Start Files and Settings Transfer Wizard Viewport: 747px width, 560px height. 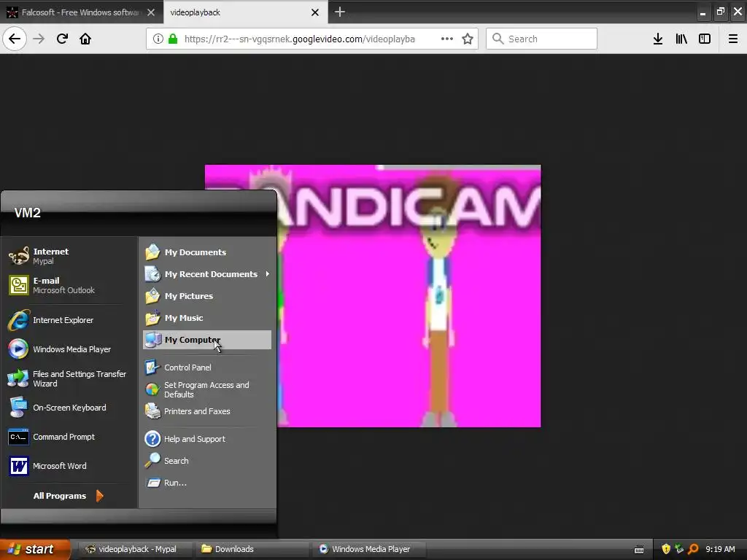[69, 378]
